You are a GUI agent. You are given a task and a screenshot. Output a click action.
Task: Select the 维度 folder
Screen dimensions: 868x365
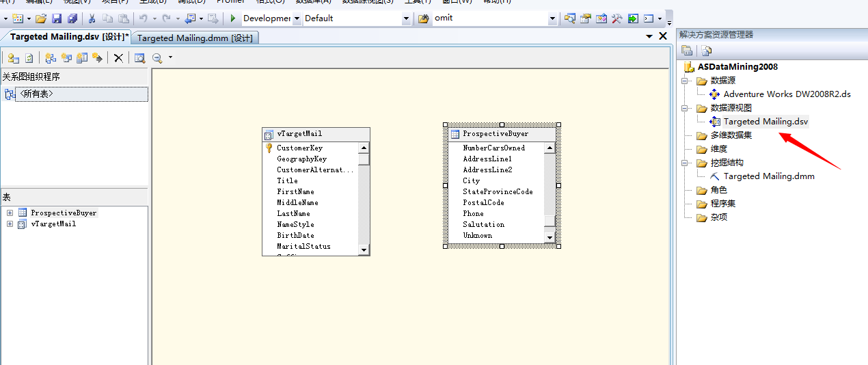[718, 149]
